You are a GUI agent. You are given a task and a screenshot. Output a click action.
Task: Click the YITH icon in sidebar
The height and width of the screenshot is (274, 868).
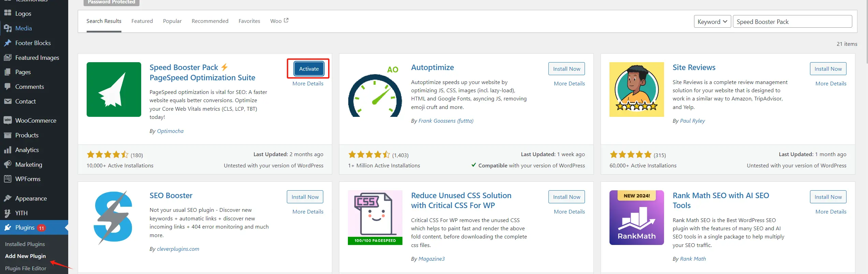[8, 213]
